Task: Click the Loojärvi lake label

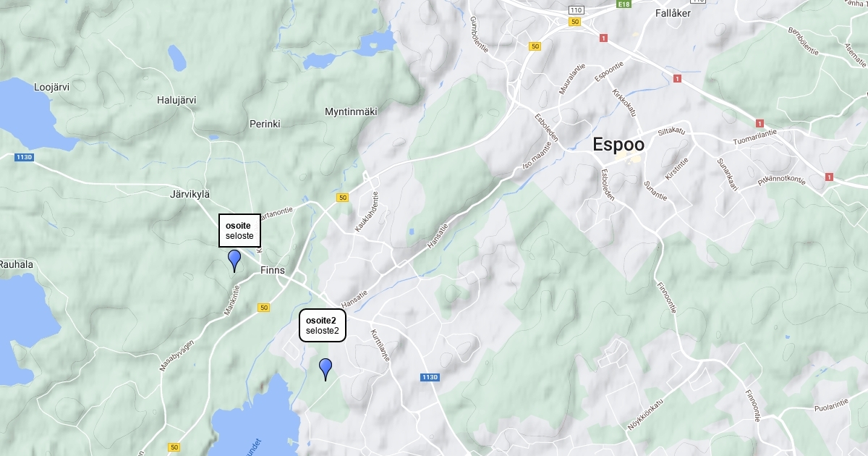Action: (51, 87)
